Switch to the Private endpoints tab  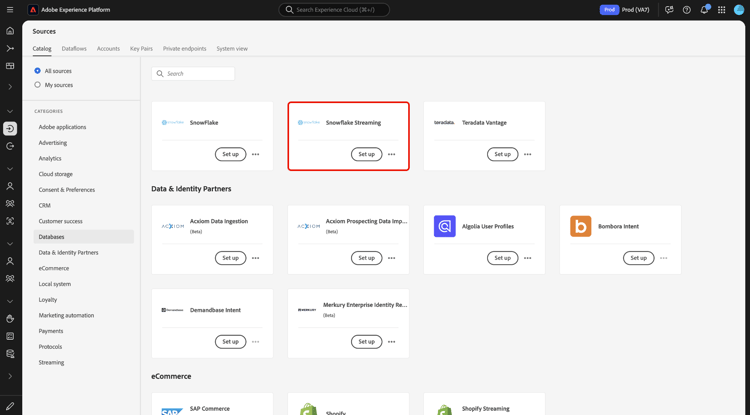[185, 49]
